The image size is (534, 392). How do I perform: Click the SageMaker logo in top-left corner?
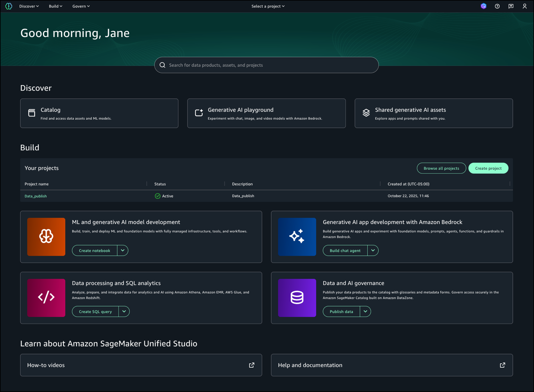click(9, 6)
